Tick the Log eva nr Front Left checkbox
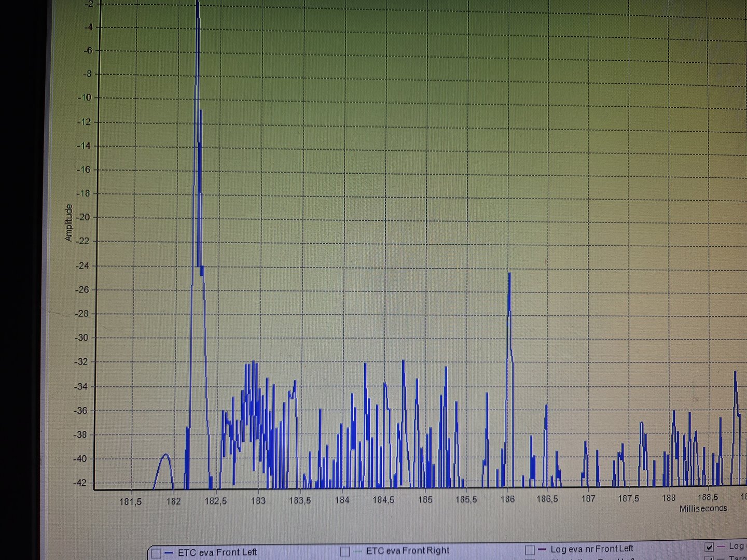 coord(530,550)
